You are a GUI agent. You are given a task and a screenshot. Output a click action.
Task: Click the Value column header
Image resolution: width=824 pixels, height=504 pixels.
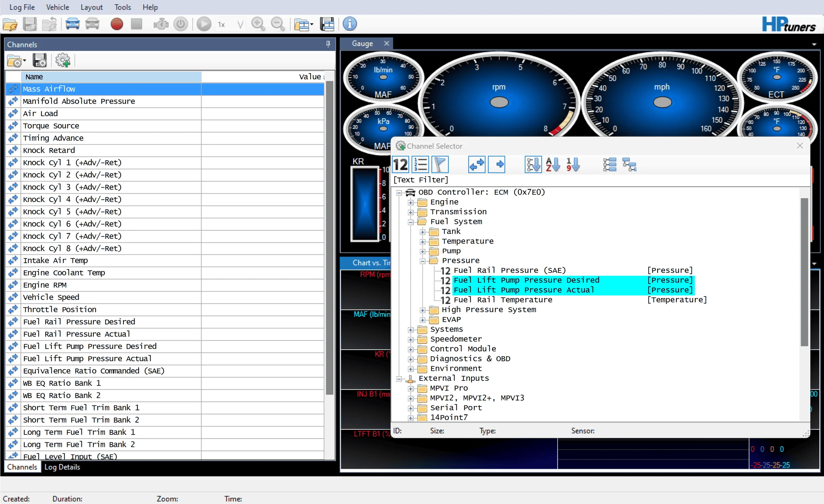click(263, 77)
